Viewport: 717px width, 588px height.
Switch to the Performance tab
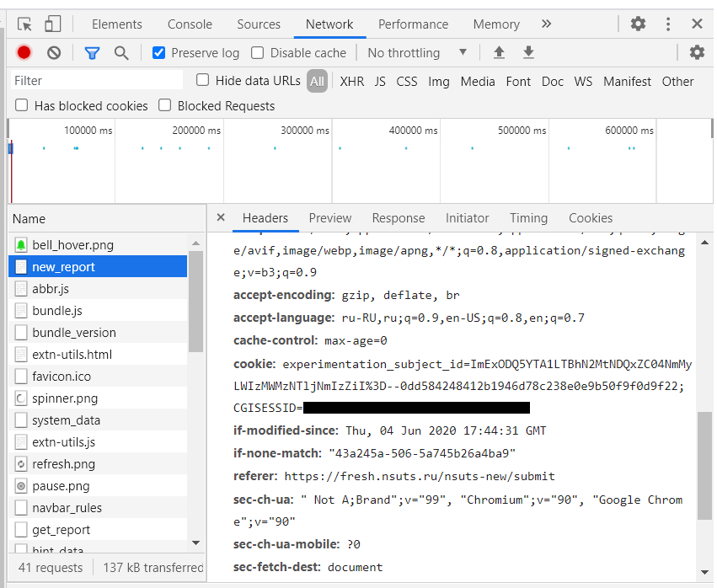(x=413, y=24)
